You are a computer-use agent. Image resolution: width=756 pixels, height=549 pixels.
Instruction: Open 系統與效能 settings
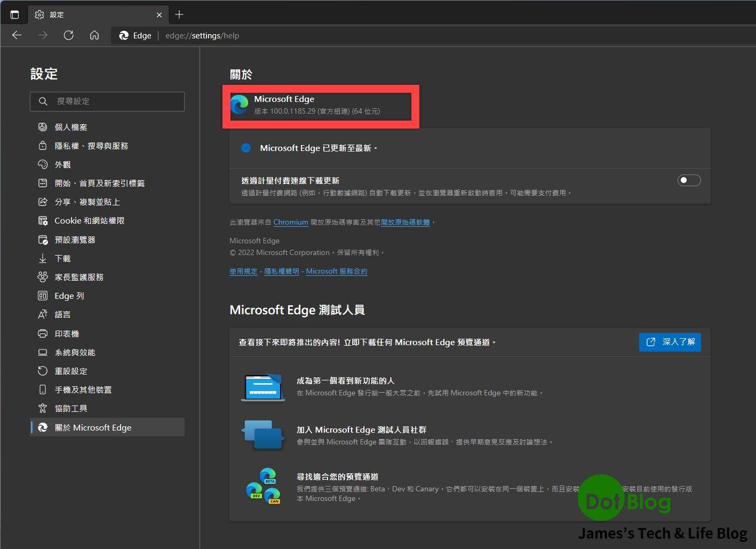pyautogui.click(x=75, y=352)
